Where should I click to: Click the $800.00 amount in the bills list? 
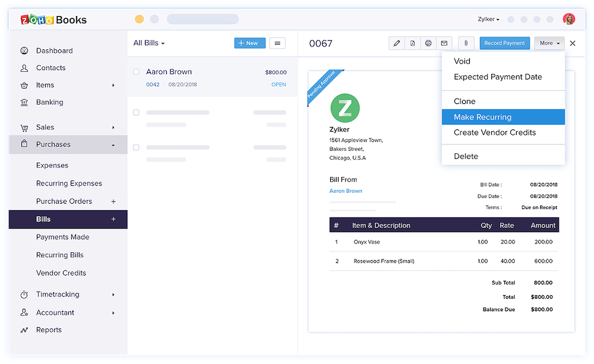(x=276, y=72)
